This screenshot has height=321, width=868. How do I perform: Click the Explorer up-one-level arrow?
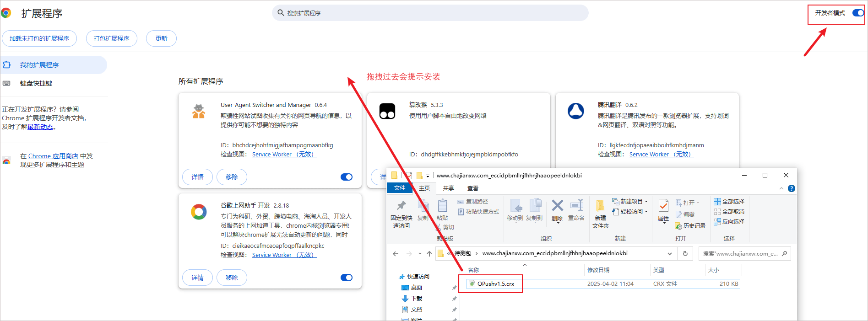(429, 254)
